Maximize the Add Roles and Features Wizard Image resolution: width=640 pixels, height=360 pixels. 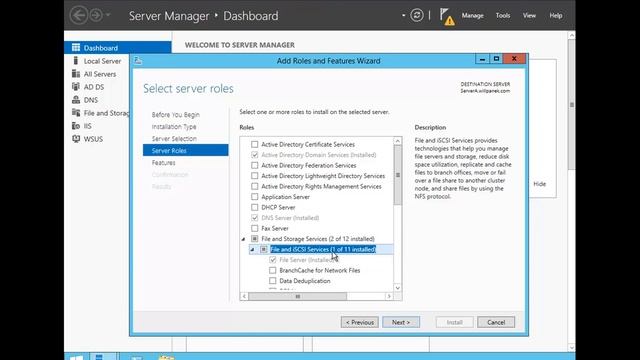(x=496, y=59)
